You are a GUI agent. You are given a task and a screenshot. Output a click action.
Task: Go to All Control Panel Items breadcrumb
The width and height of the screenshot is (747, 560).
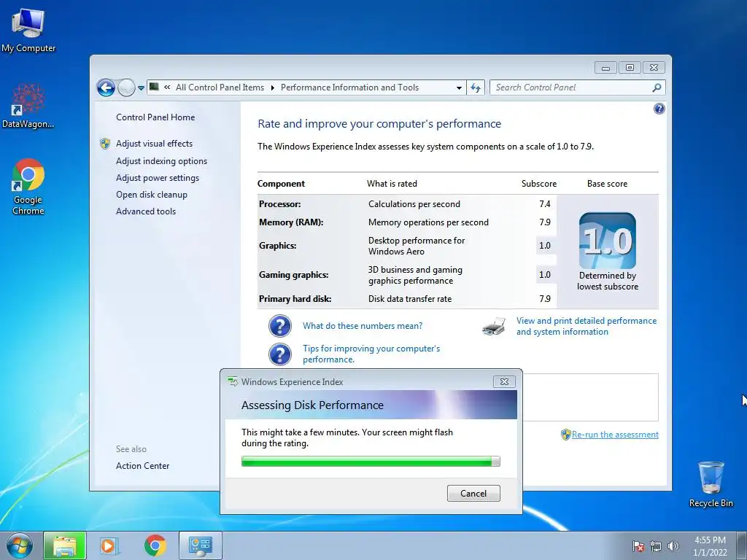[220, 87]
